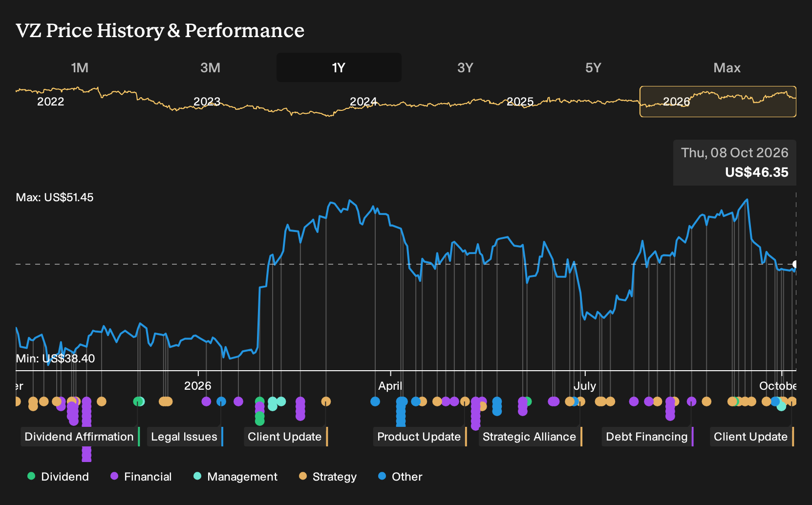812x505 pixels.
Task: Toggle the Financial legend filter
Action: tap(141, 477)
